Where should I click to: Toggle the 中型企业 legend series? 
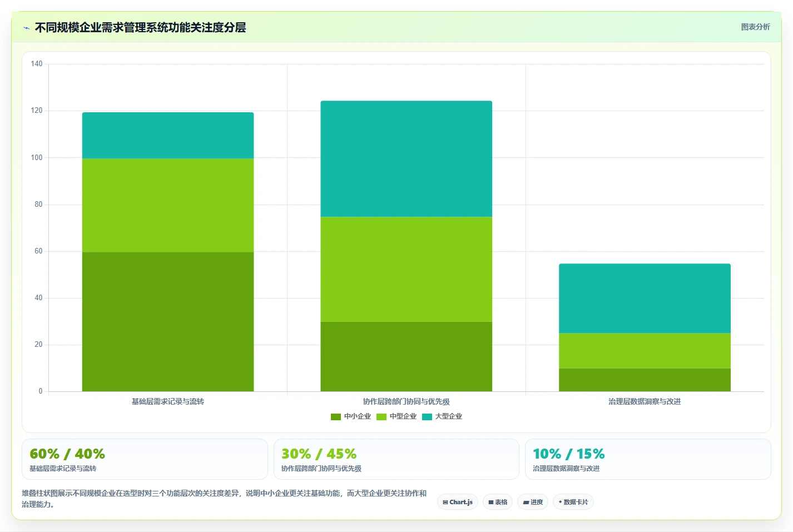[x=396, y=416]
